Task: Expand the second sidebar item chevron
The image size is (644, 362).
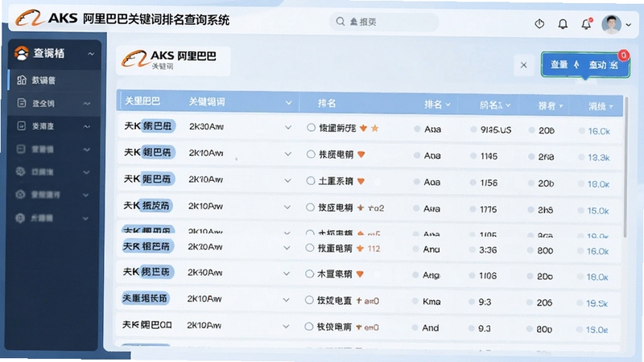Action: click(87, 104)
